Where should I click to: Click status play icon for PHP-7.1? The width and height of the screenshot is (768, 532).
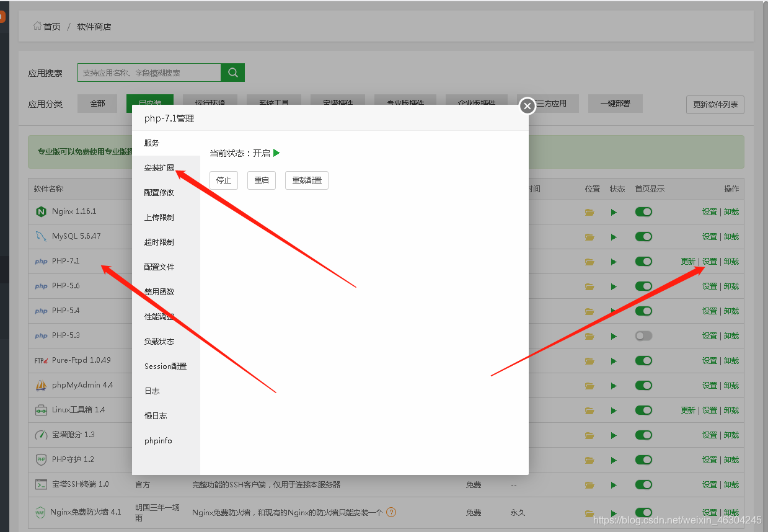pos(614,262)
